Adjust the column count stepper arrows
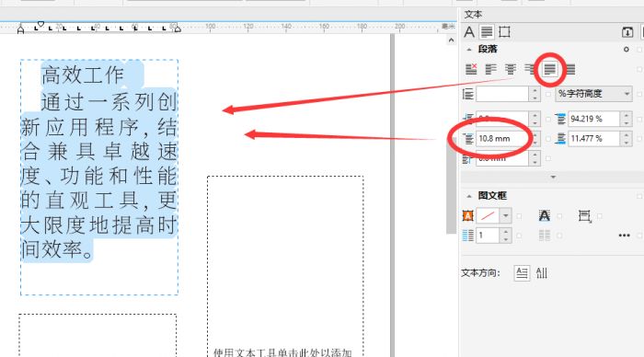This screenshot has height=357, width=644. [506, 236]
